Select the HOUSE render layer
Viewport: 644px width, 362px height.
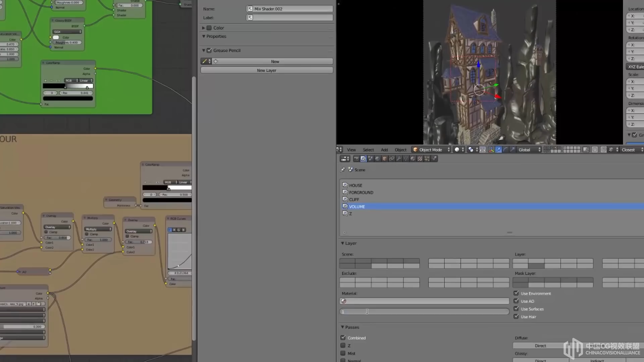point(492,185)
